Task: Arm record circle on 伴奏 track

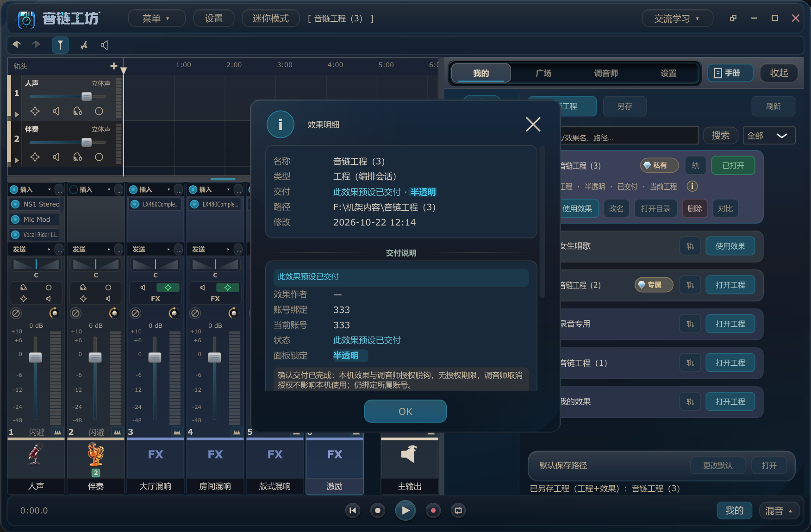Action: [x=99, y=157]
